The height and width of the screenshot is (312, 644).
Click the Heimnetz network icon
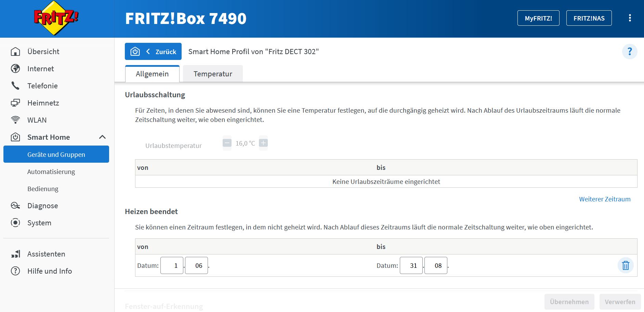(x=15, y=103)
